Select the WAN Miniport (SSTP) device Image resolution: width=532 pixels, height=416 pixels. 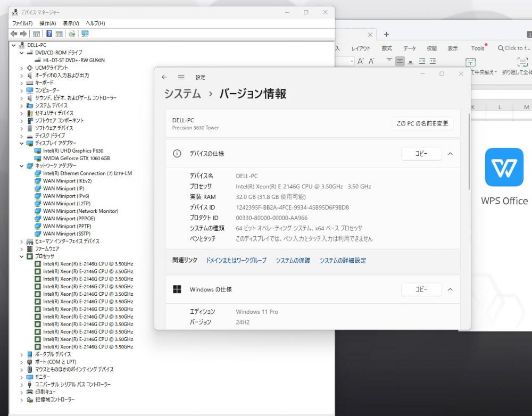tap(66, 234)
